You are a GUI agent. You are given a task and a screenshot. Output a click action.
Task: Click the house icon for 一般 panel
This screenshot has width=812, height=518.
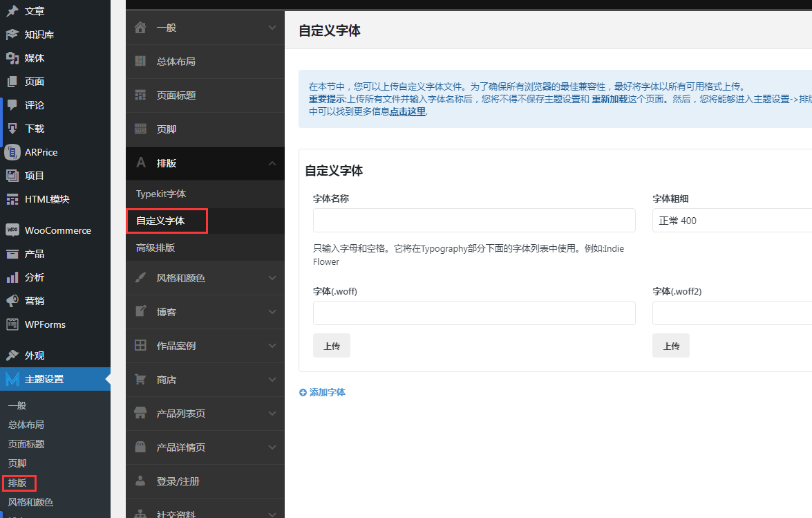pos(140,28)
